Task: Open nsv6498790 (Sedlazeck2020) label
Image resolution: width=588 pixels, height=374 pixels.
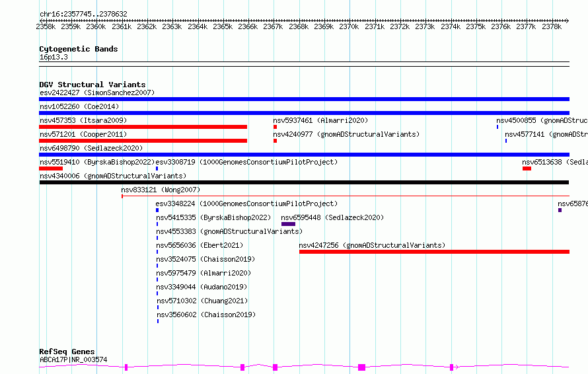Action: pyautogui.click(x=91, y=148)
